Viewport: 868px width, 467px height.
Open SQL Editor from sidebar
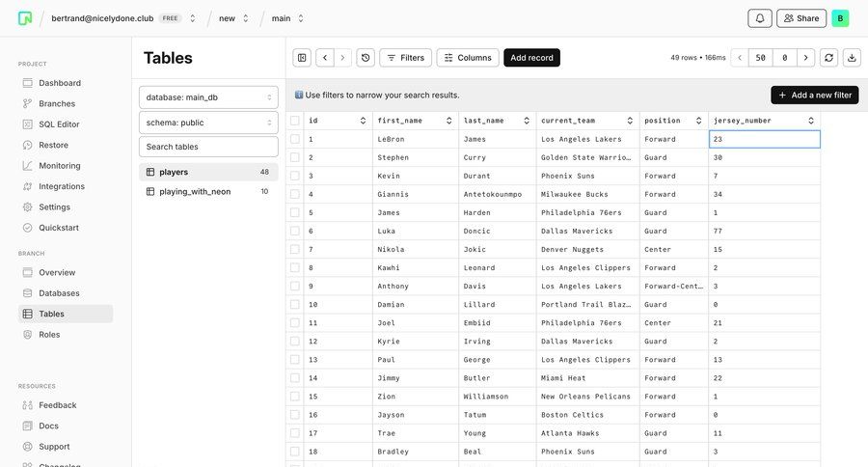click(x=59, y=124)
